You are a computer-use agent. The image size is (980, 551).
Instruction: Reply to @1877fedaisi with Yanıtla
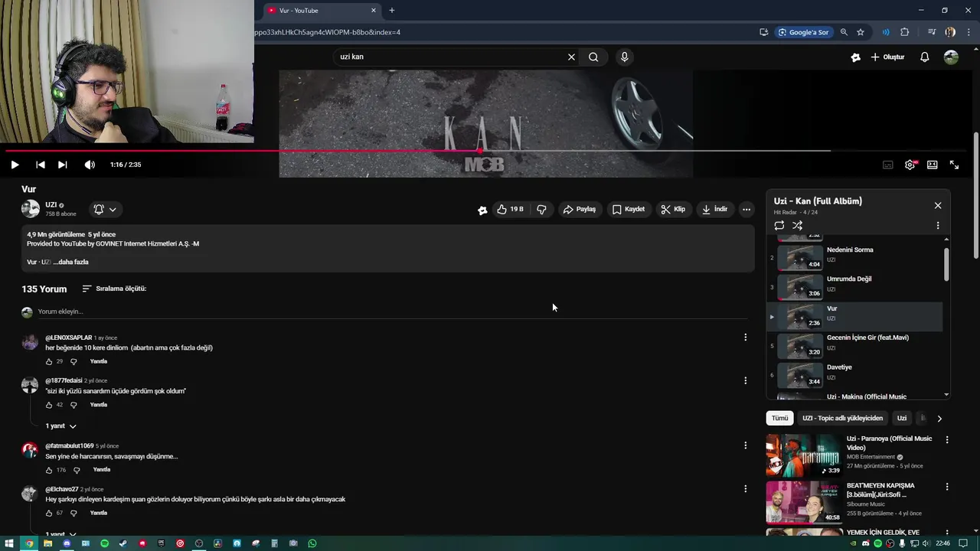99,405
